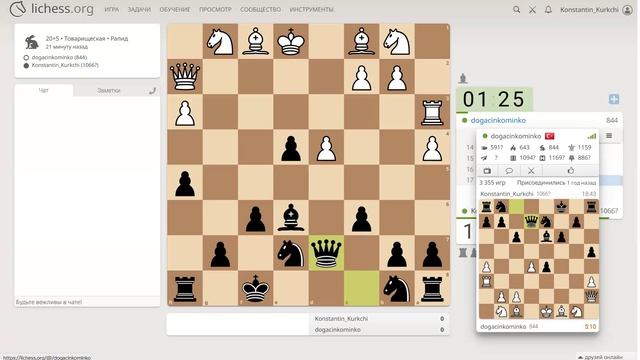Viewport: 640px width, 360px height.
Task: Switch to the Заметки tab
Action: pyautogui.click(x=109, y=90)
